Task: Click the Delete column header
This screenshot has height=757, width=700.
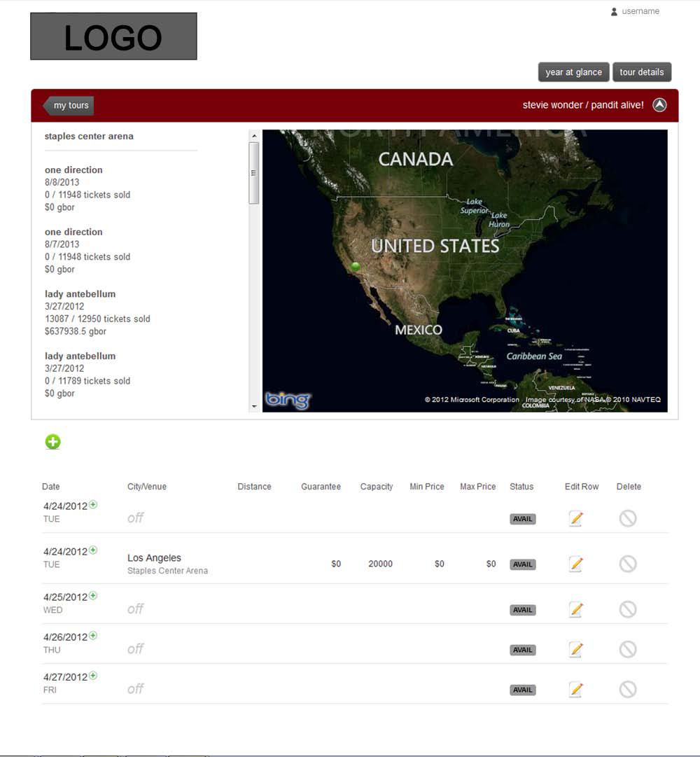Action: pos(629,487)
